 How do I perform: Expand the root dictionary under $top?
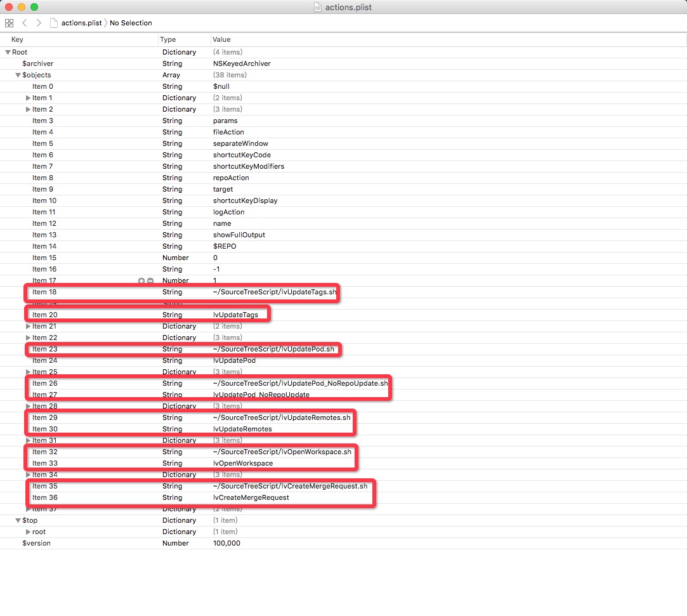coord(28,532)
